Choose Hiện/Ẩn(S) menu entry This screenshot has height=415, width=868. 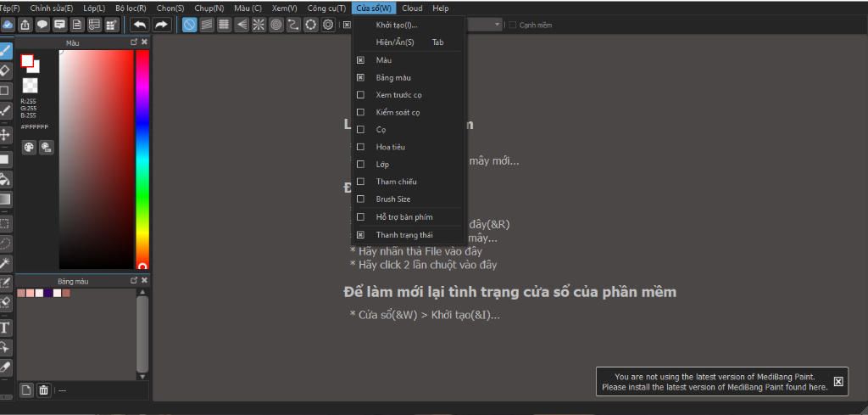point(409,42)
